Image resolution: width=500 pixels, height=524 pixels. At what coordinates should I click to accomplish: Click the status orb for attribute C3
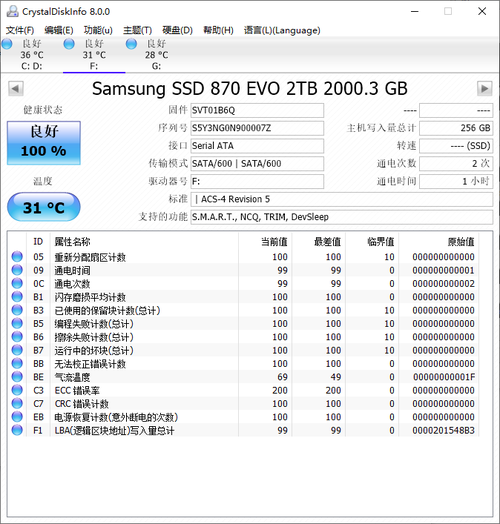pos(17,390)
